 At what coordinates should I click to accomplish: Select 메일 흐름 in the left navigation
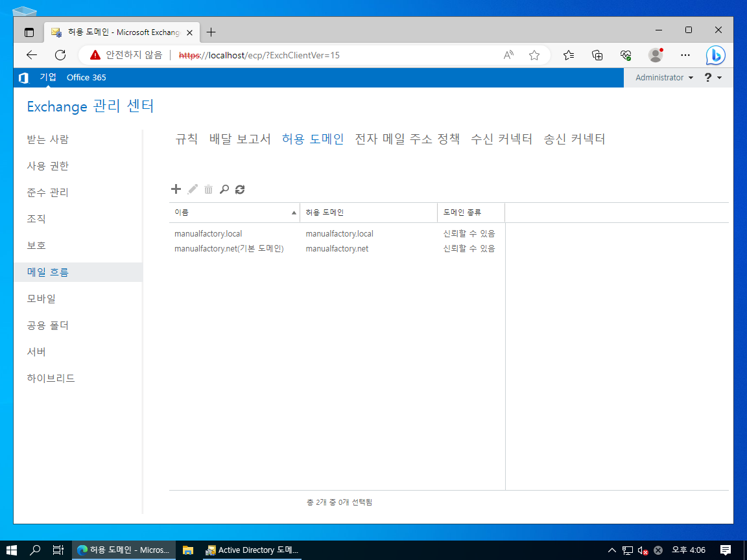(78, 272)
